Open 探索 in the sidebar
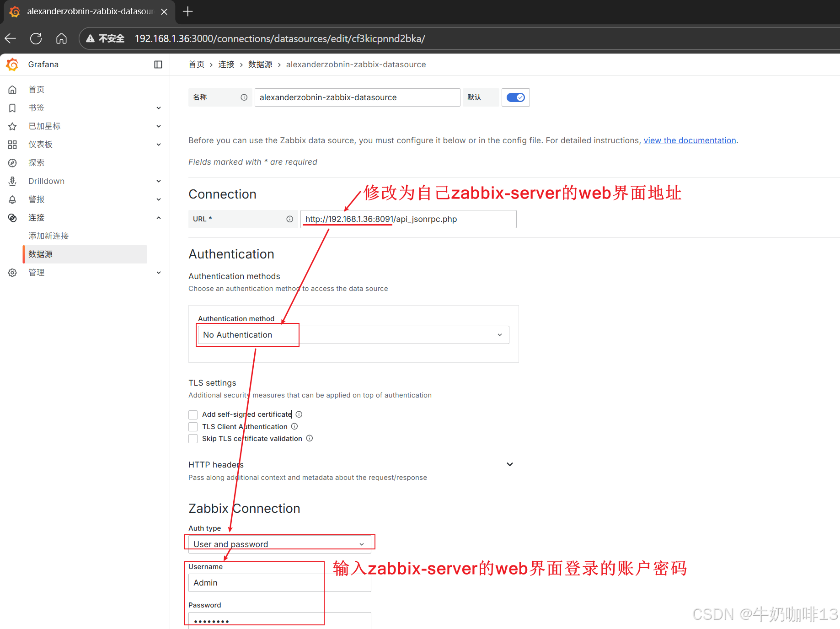This screenshot has width=840, height=629. pos(37,163)
